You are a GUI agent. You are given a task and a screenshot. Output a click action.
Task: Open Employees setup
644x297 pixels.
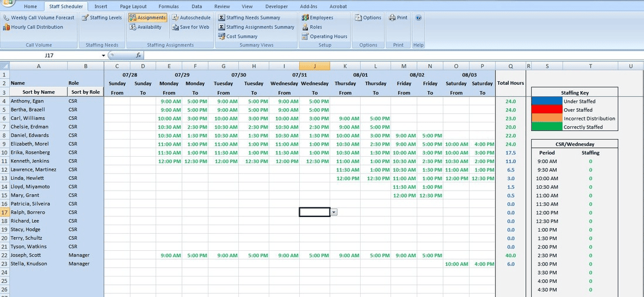tap(317, 18)
